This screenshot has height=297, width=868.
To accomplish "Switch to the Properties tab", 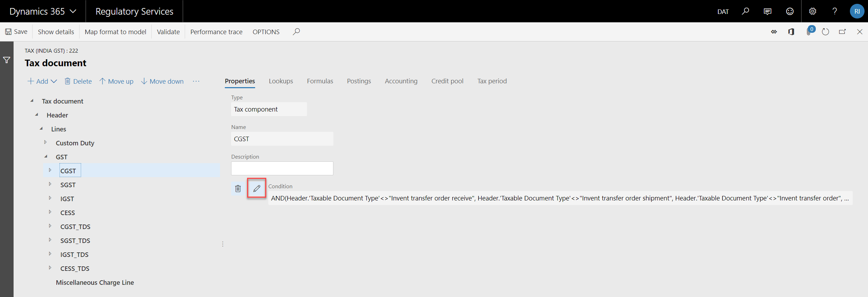I will (240, 81).
